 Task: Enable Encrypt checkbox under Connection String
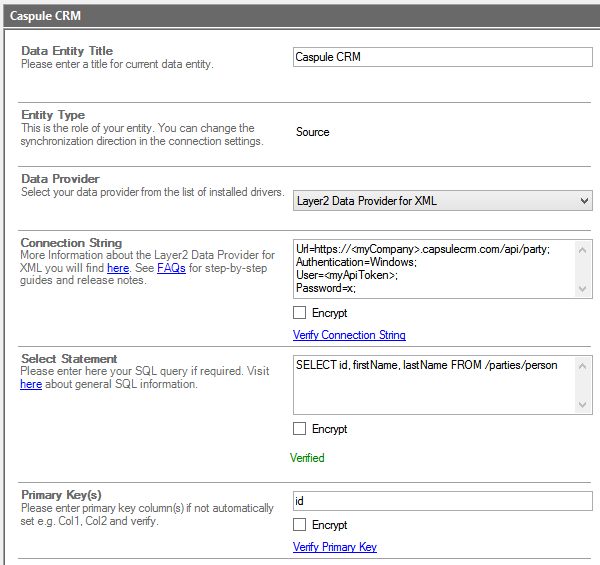pos(299,313)
